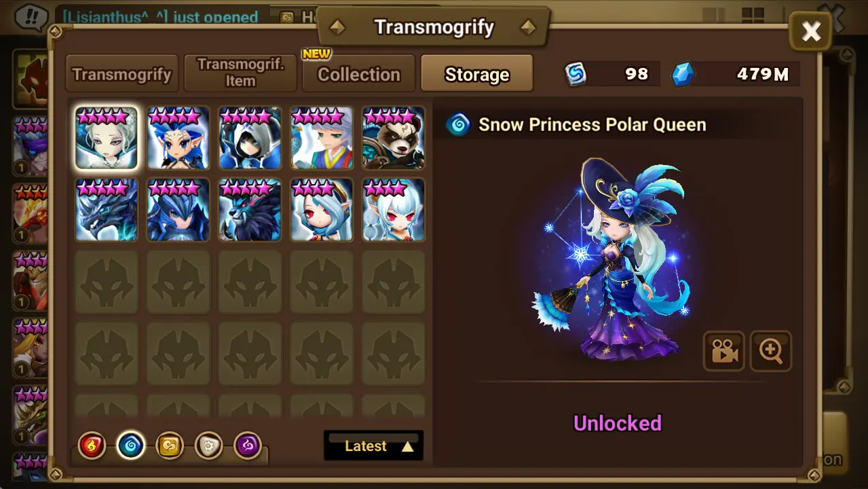Switch to the Collection tab
The width and height of the screenshot is (868, 489).
pyautogui.click(x=359, y=73)
